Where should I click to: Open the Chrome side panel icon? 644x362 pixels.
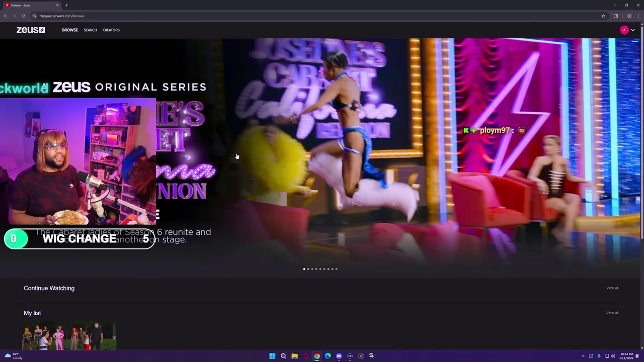coord(616,16)
